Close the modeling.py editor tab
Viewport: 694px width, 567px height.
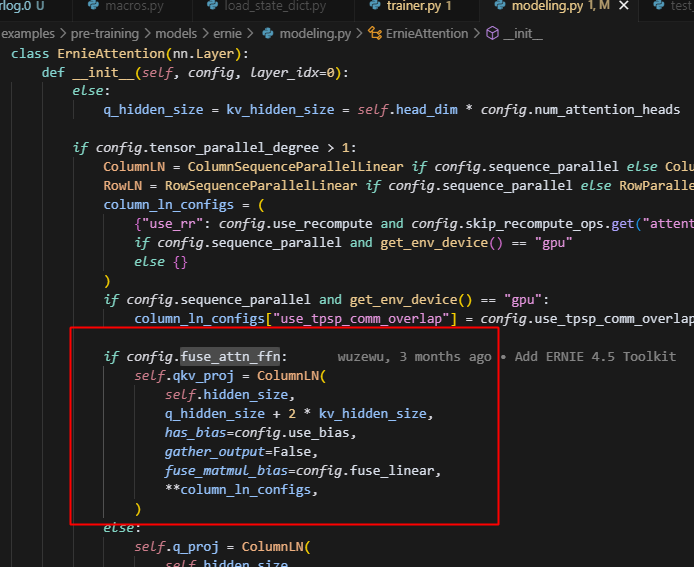pyautogui.click(x=623, y=7)
